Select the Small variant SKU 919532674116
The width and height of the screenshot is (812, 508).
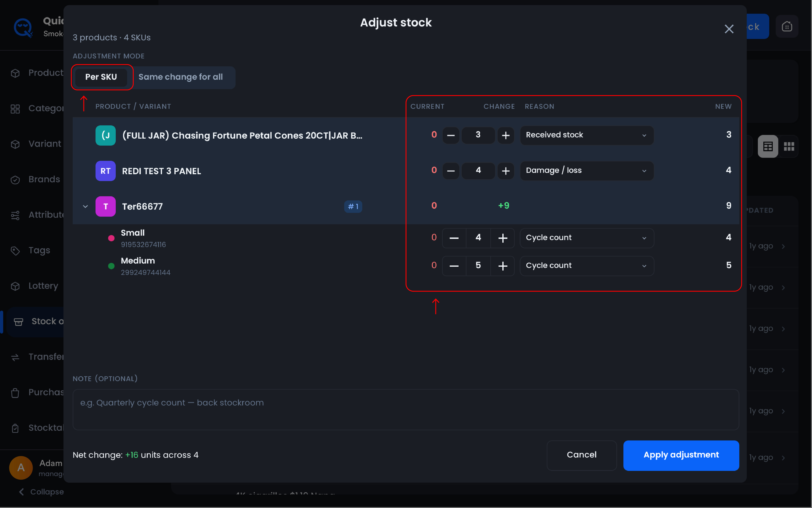[x=143, y=245]
